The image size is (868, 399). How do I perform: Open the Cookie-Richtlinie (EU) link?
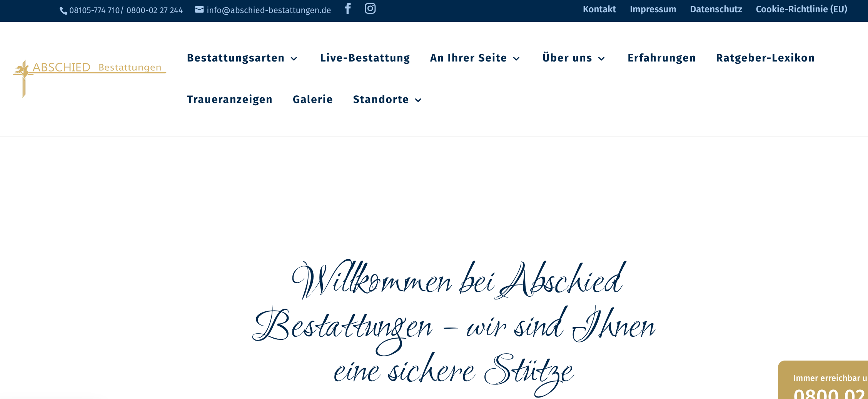pos(801,9)
